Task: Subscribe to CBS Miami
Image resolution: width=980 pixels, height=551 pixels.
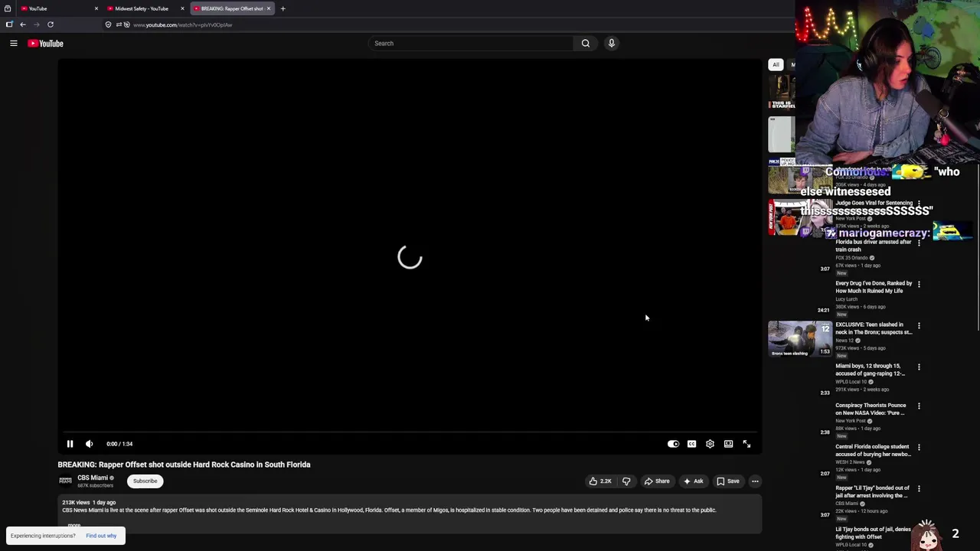Action: point(145,481)
